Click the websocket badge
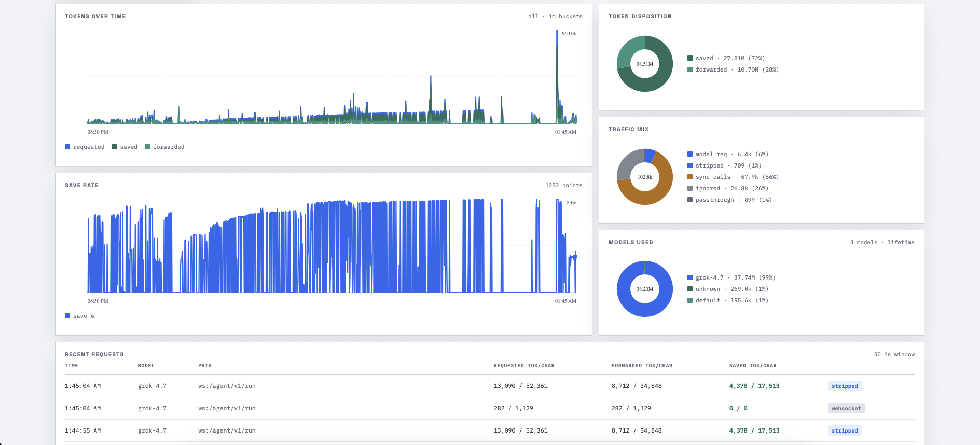This screenshot has height=445, width=980. click(846, 408)
